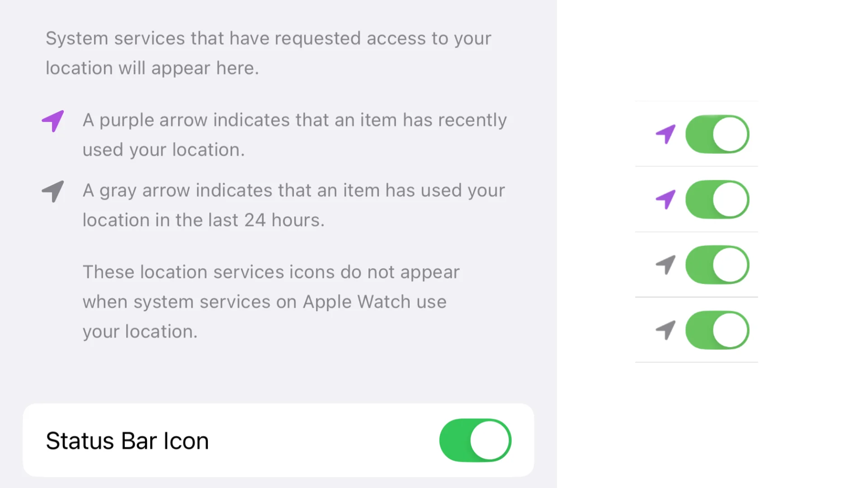Click the gray arrow beside the third switch
The height and width of the screenshot is (488, 868).
(665, 265)
